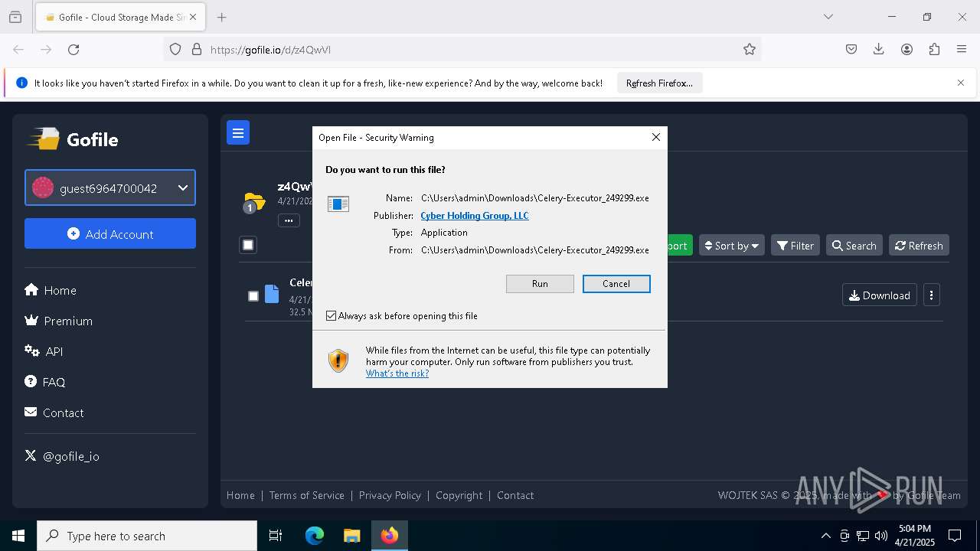980x551 pixels.
Task: Open Privacy Policy footer link
Action: coord(390,495)
